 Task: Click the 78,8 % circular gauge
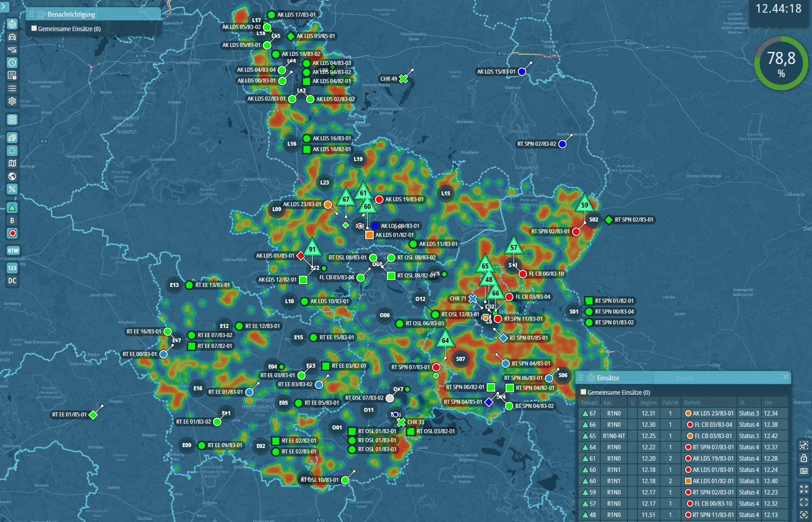pyautogui.click(x=781, y=63)
